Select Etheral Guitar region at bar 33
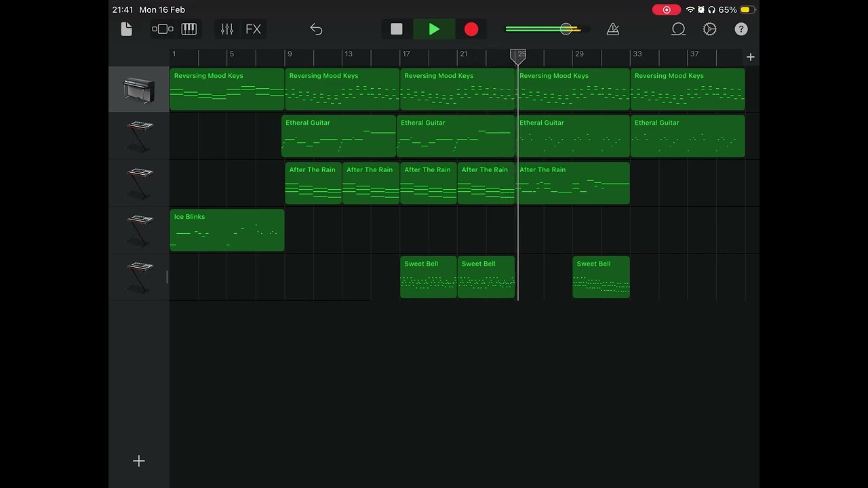868x488 pixels. click(688, 136)
